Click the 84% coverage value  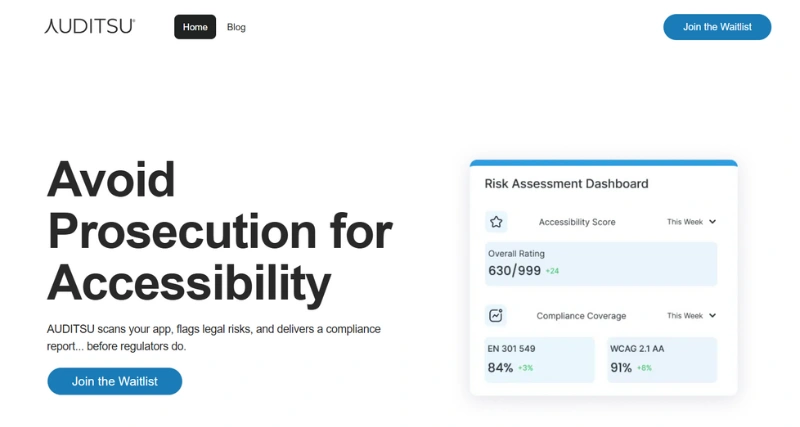[500, 367]
